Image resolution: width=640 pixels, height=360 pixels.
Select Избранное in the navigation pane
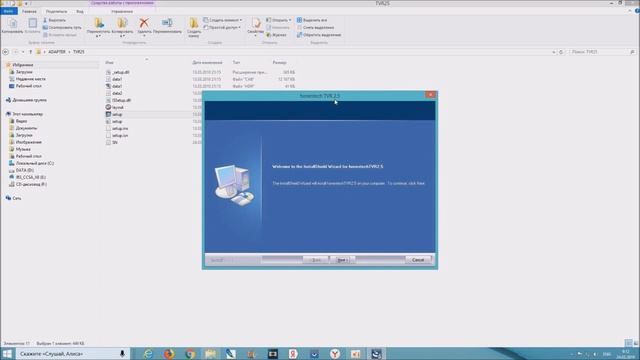coord(23,65)
